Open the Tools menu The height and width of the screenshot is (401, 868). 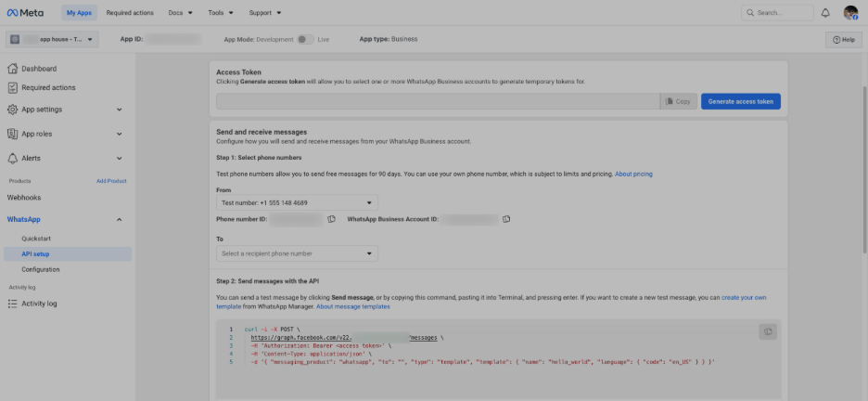coord(221,13)
